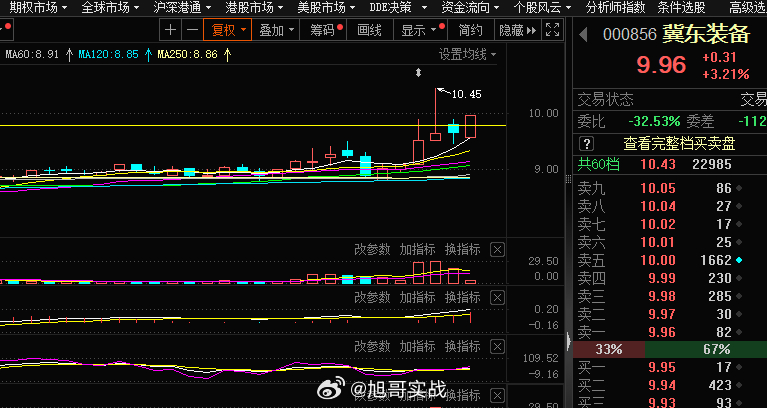The height and width of the screenshot is (408, 767).
Task: Click 换指标 in first indicator panel
Action: tap(462, 250)
